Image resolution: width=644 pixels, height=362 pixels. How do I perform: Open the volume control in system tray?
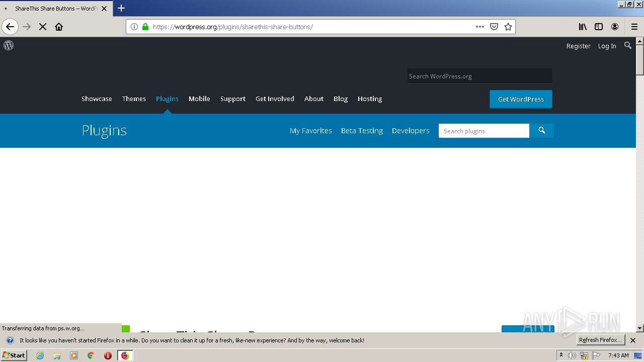(x=572, y=355)
